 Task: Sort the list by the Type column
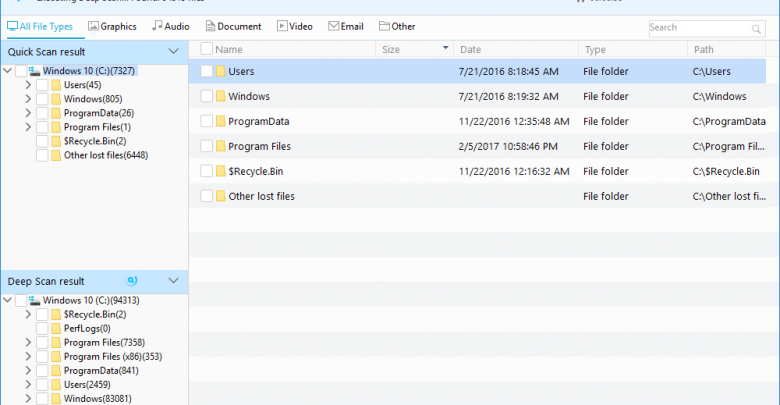[x=595, y=49]
